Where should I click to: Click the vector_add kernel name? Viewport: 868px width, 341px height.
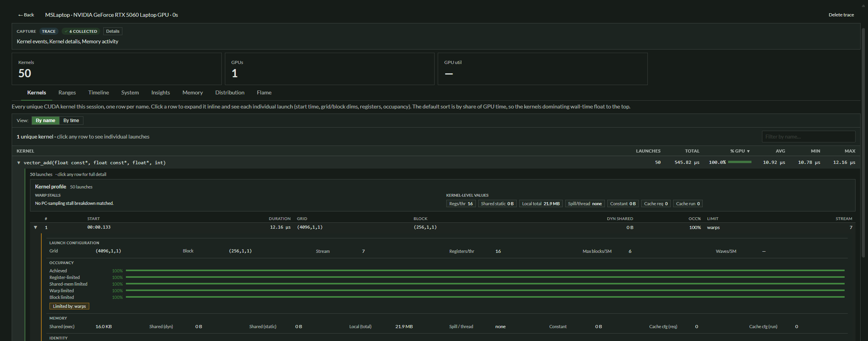95,163
